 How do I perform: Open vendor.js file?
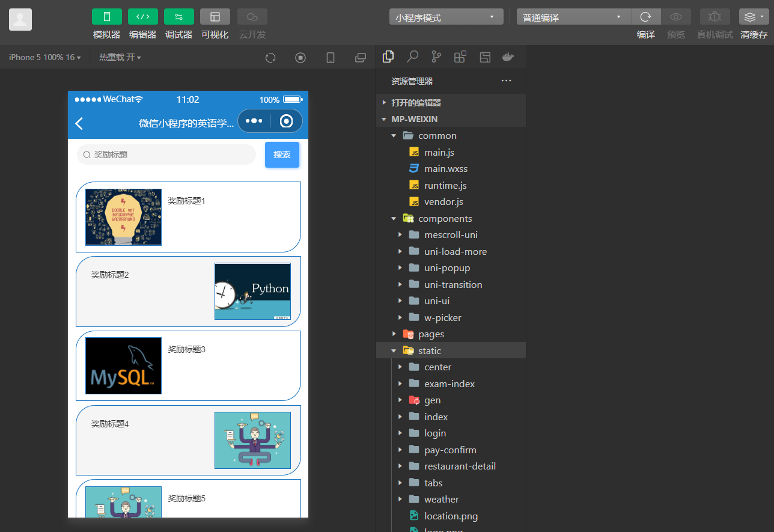(x=451, y=202)
